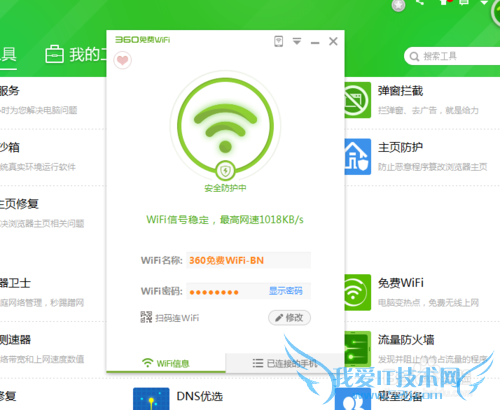The image size is (500, 410).
Task: Open the 弹窗拦截 tool icon
Action: (357, 100)
